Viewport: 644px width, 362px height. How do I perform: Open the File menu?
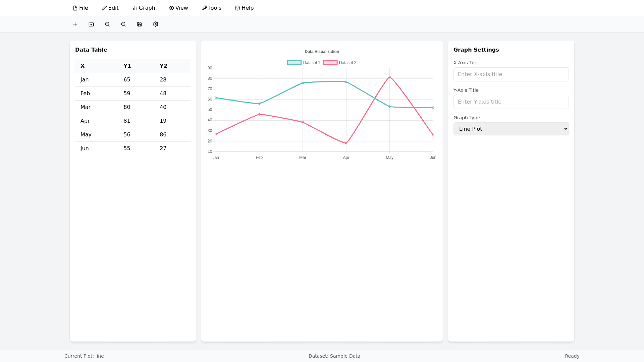click(80, 8)
